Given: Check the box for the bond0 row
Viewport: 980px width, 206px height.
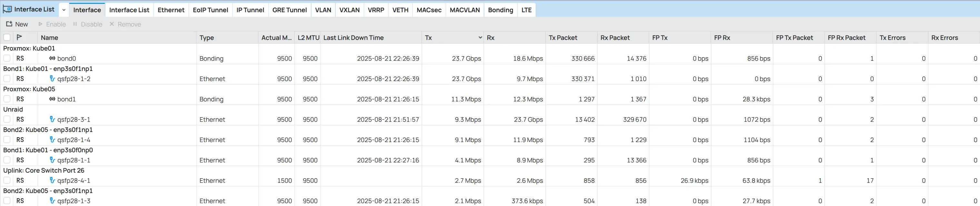Looking at the screenshot, I should [x=7, y=58].
